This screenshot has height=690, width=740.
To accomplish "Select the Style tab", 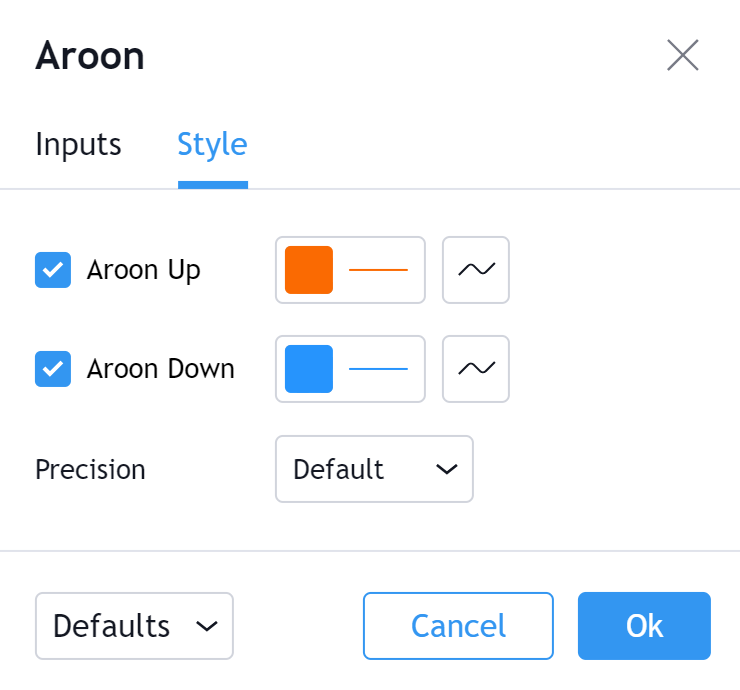I will (x=212, y=145).
